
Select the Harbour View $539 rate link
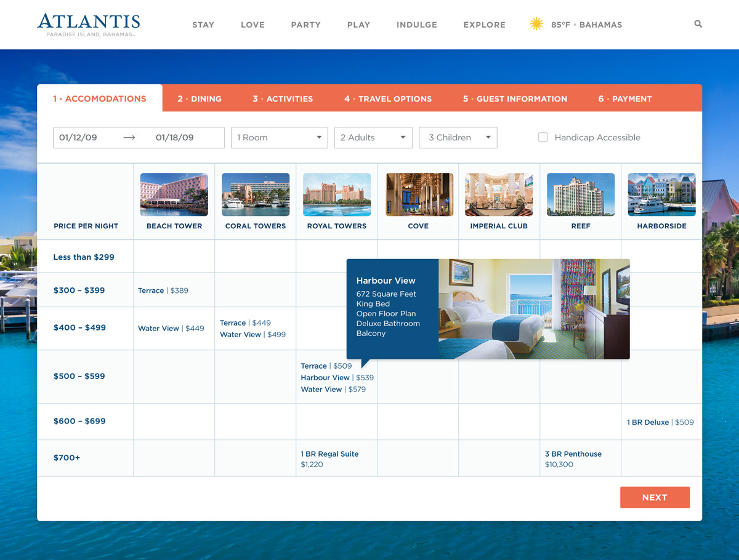pyautogui.click(x=337, y=377)
